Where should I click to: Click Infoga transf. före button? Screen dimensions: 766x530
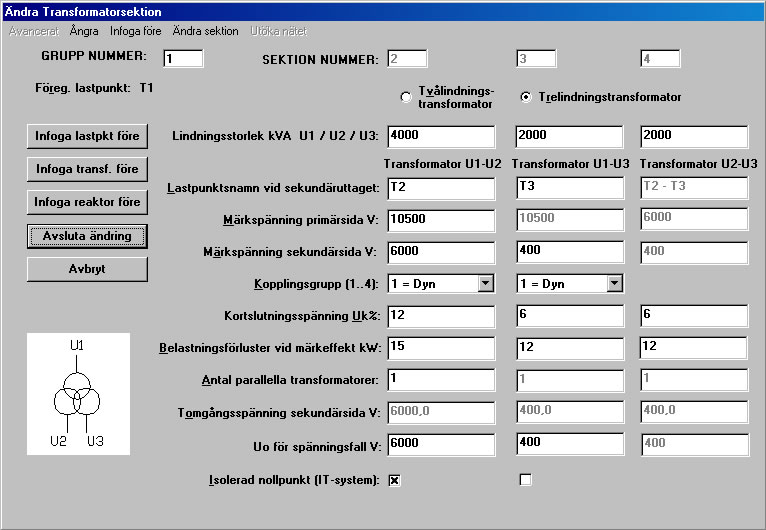[87, 170]
